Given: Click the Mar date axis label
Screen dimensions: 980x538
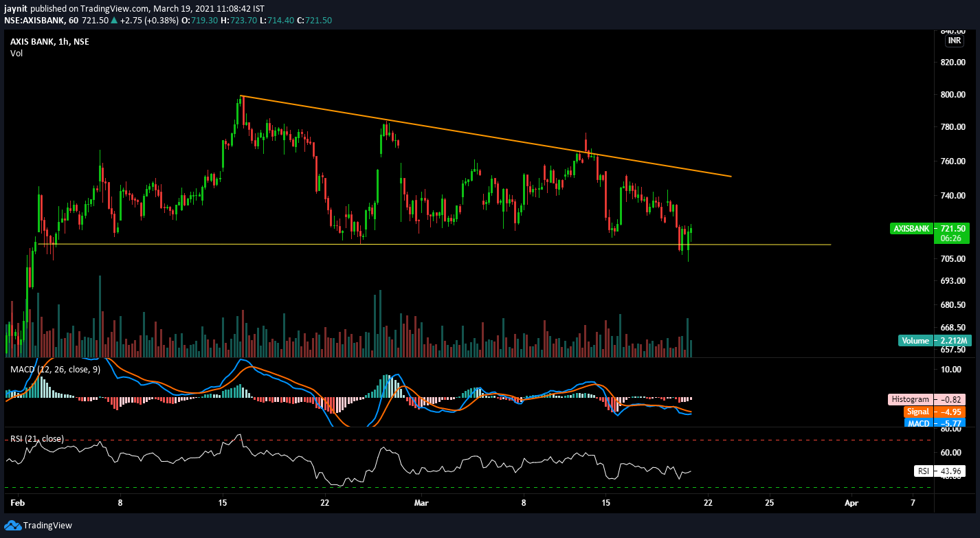Looking at the screenshot, I should (421, 503).
